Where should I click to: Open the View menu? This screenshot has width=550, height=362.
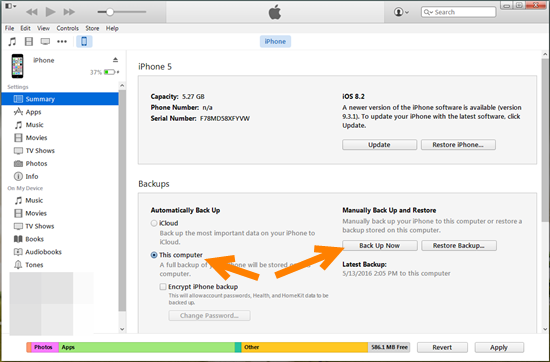(43, 28)
